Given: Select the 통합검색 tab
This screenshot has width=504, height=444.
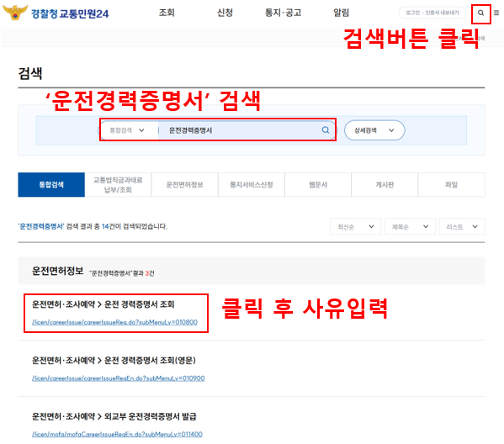Looking at the screenshot, I should [x=51, y=185].
